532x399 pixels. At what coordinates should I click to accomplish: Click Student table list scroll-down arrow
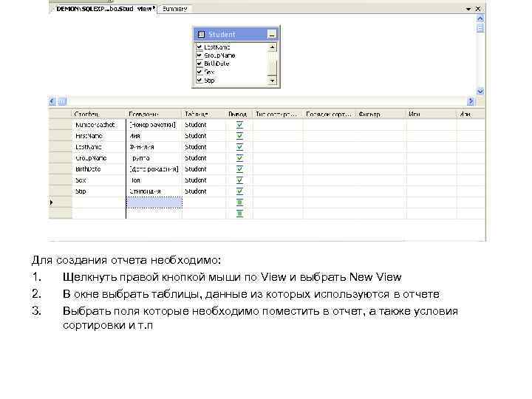point(272,81)
